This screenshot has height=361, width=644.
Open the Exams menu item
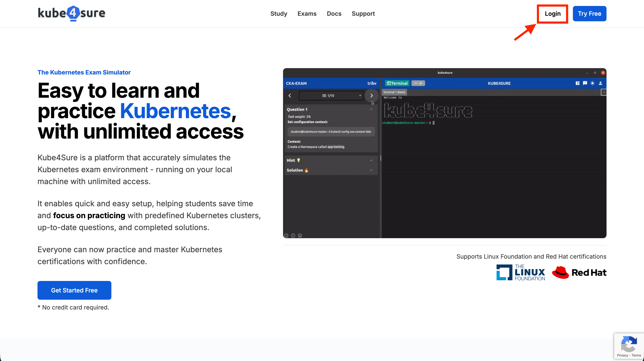[307, 13]
